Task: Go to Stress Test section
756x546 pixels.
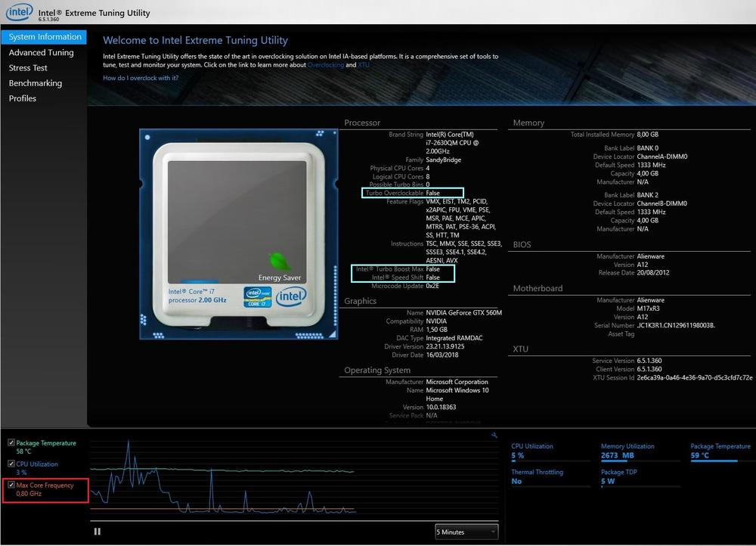Action: [x=28, y=68]
